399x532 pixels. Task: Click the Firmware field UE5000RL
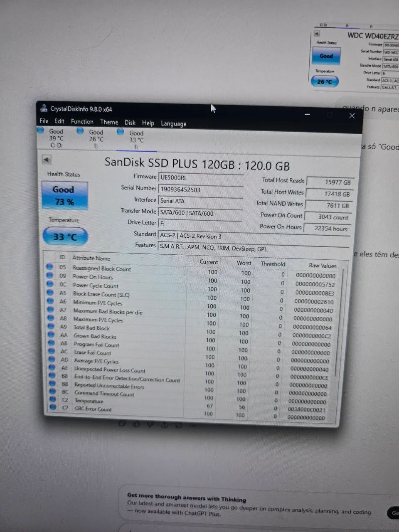tap(201, 178)
